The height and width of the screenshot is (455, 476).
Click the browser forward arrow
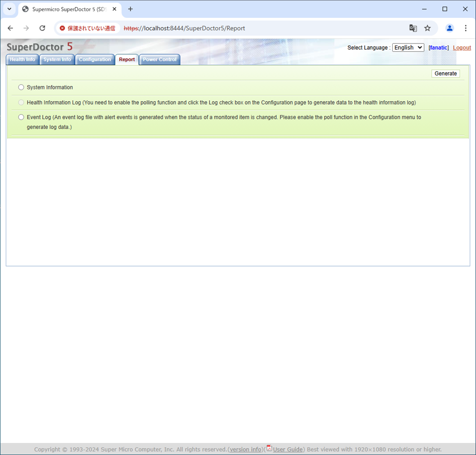point(26,28)
